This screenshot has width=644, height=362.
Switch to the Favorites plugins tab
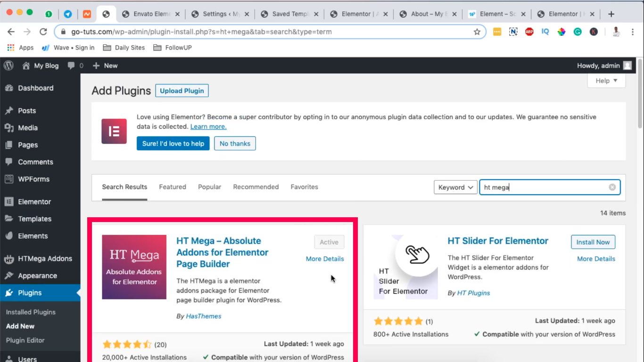pos(305,187)
